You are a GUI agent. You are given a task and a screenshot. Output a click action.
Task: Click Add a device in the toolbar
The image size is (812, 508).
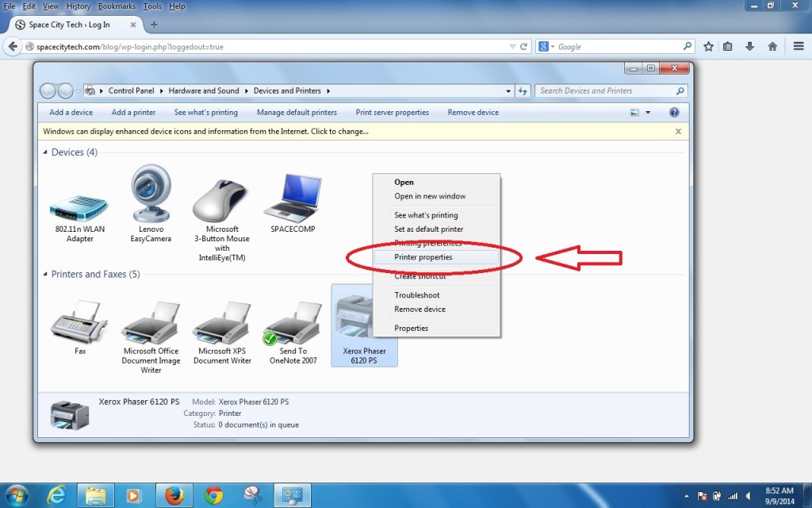(x=71, y=113)
